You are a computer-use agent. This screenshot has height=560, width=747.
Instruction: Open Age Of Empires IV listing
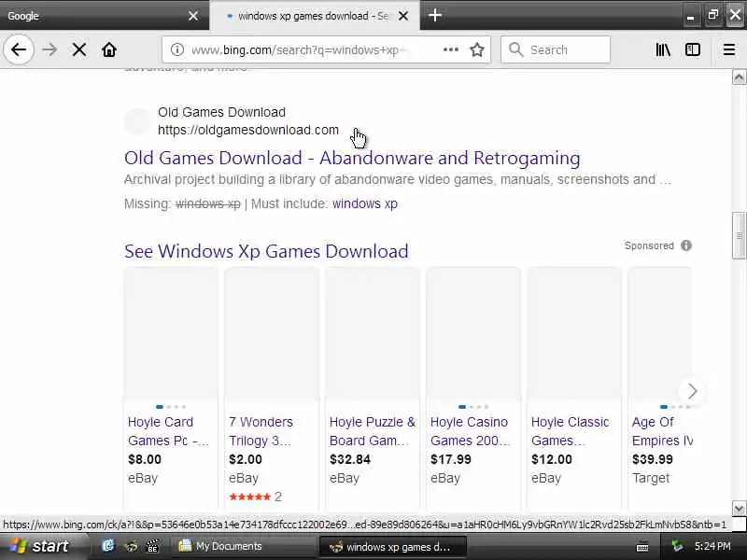[x=662, y=431]
